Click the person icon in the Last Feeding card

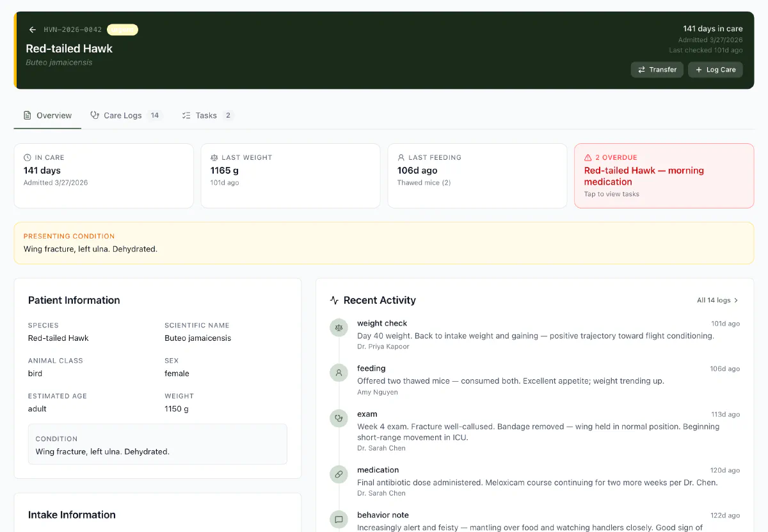[401, 157]
